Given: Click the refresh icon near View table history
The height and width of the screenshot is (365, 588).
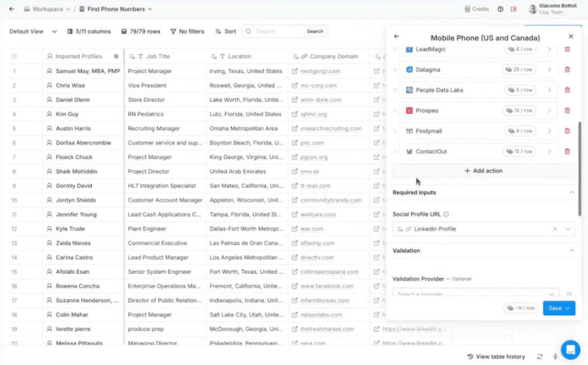Looking at the screenshot, I should 539,357.
